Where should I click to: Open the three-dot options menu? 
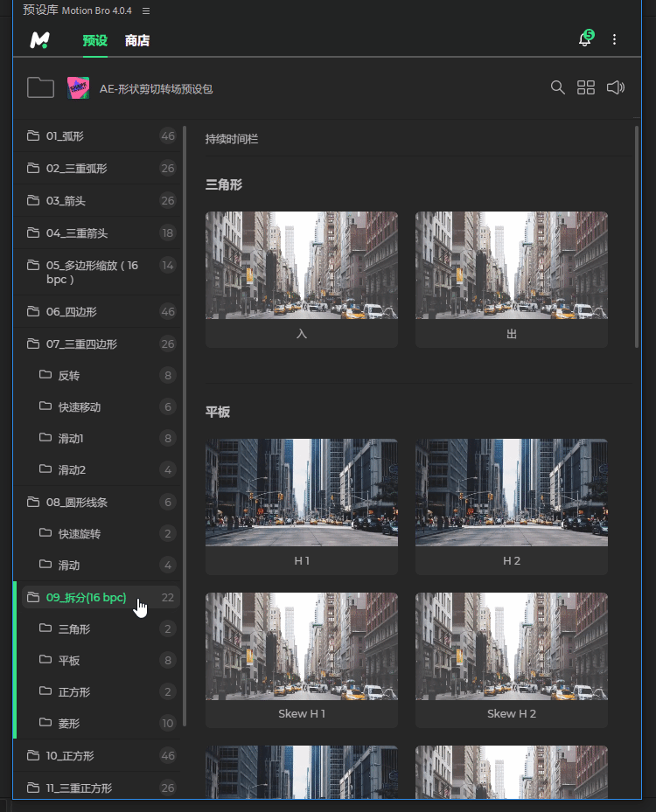(615, 39)
